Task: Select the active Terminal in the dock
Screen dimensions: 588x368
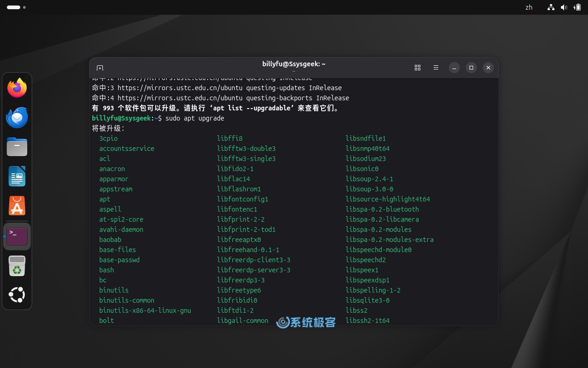Action: [x=17, y=236]
